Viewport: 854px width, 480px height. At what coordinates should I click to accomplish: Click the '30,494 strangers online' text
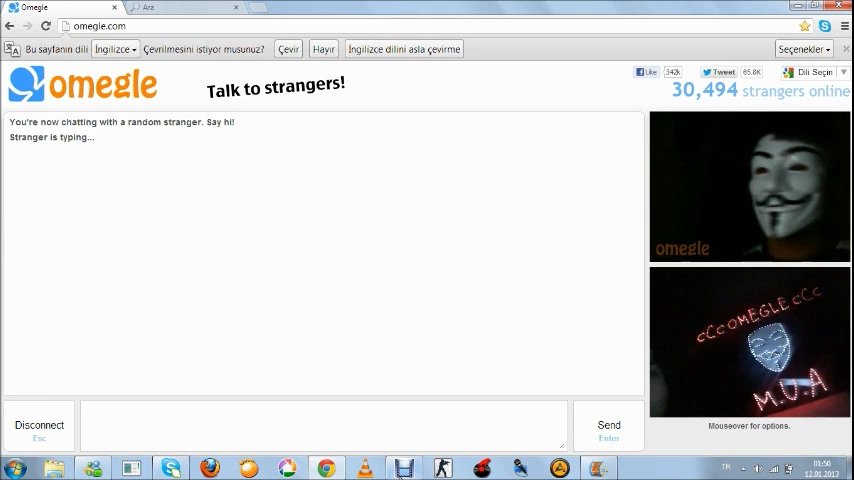(x=760, y=90)
